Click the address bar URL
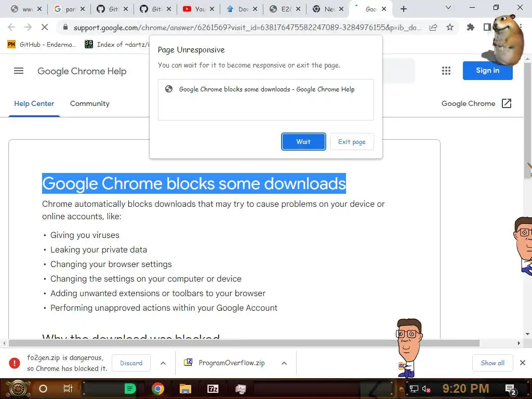The image size is (532, 399). pyautogui.click(x=247, y=28)
